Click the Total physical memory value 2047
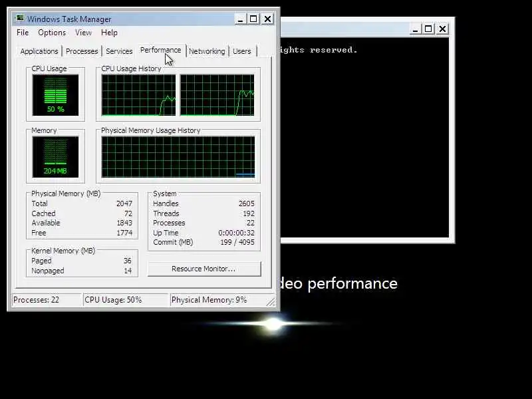Image resolution: width=532 pixels, height=399 pixels. point(124,203)
